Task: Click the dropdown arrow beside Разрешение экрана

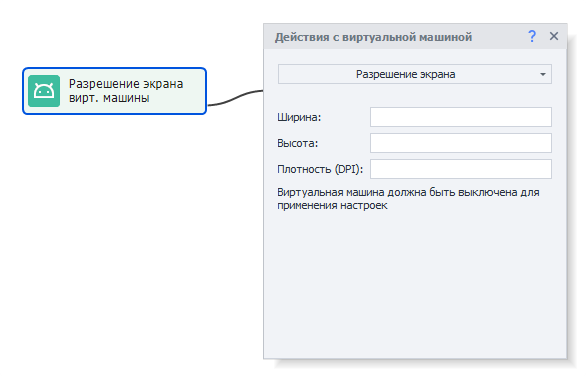Action: (543, 74)
